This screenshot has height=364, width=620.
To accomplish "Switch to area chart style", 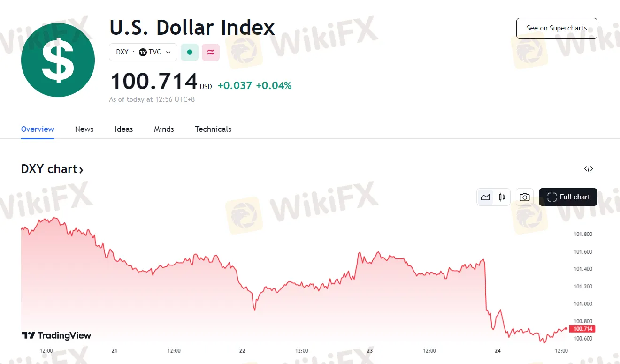I will [x=485, y=197].
